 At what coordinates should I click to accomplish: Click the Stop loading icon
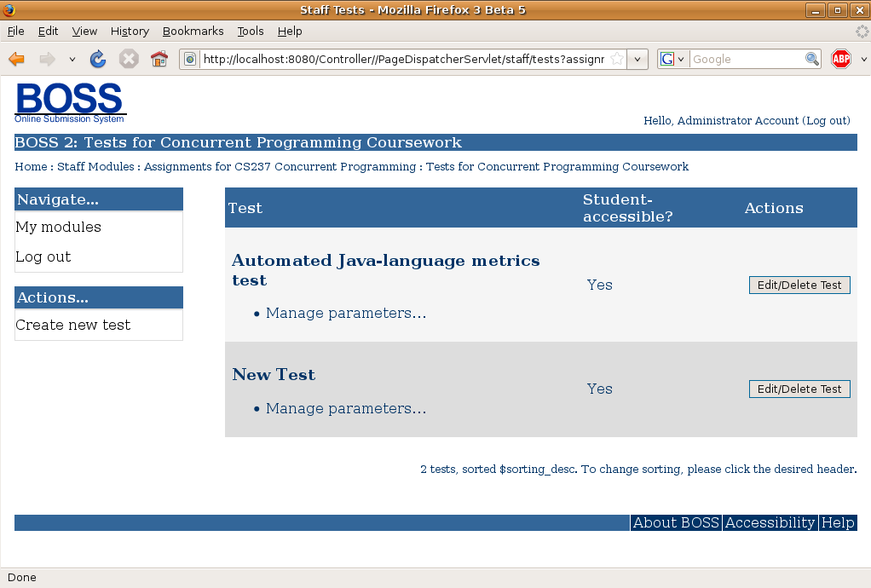click(129, 59)
